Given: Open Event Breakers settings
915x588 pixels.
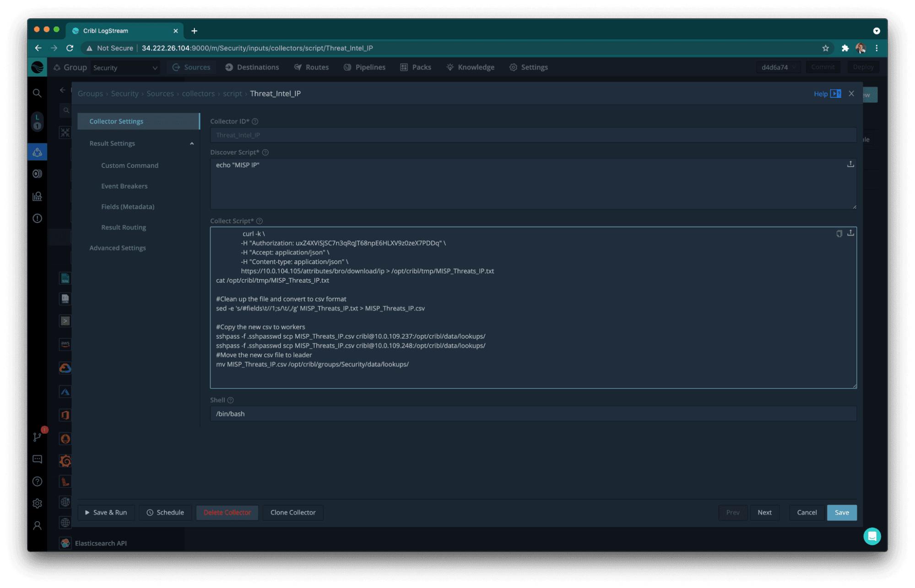Looking at the screenshot, I should pos(124,186).
